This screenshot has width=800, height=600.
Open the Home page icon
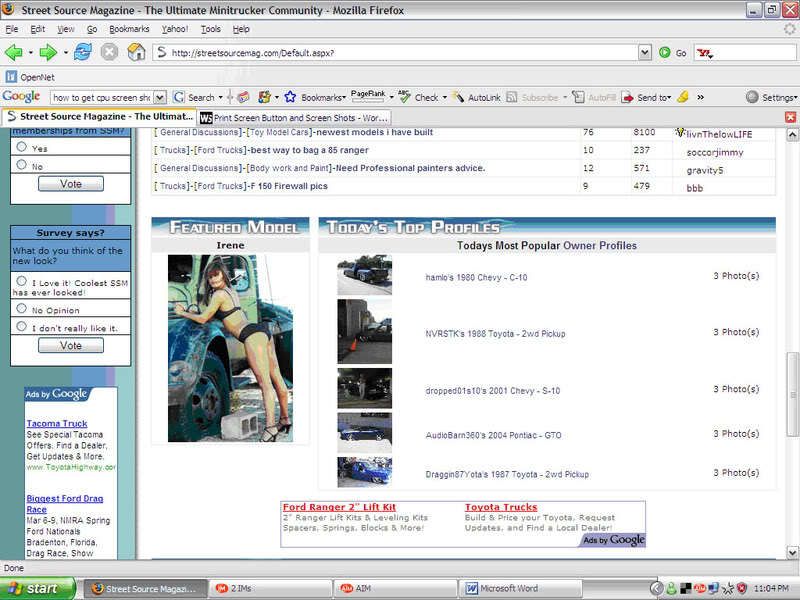point(136,52)
